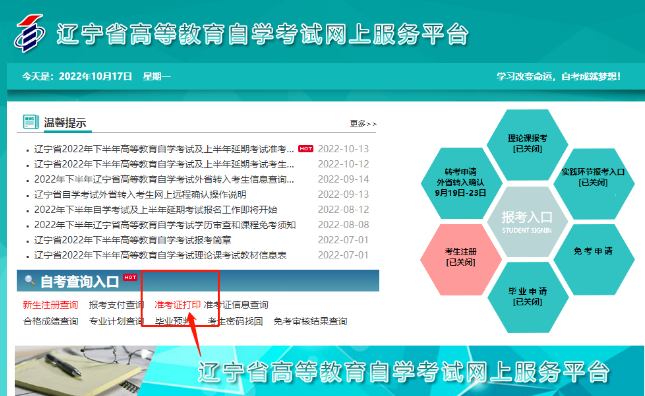Click the 辽宁省高等教育自学考试网上服务平台 header title
The width and height of the screenshot is (645, 396).
[x=262, y=34]
